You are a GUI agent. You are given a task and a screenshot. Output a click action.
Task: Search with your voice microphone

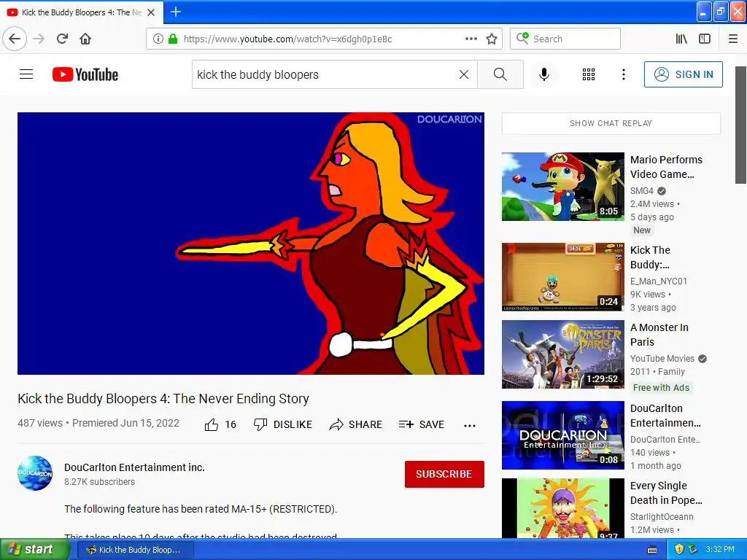[x=544, y=74]
